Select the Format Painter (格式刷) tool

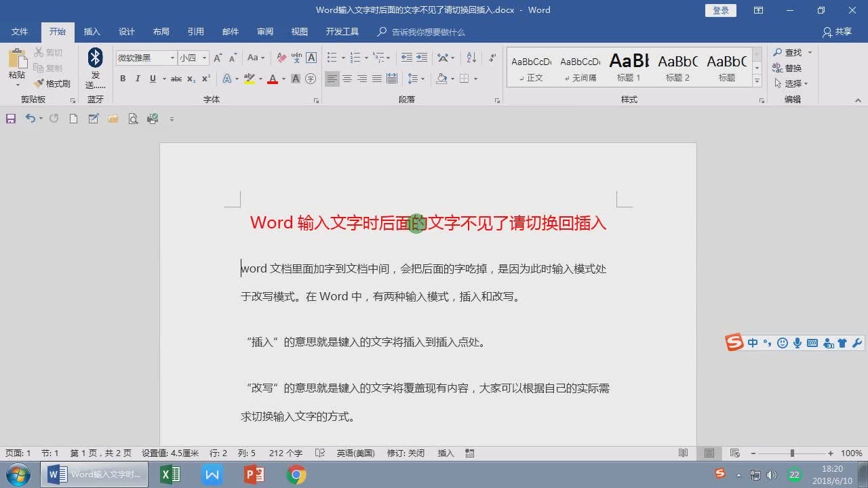pos(52,83)
